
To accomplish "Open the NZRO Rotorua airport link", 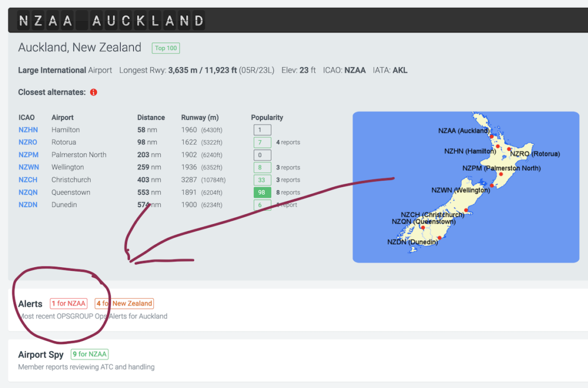I will pos(28,143).
